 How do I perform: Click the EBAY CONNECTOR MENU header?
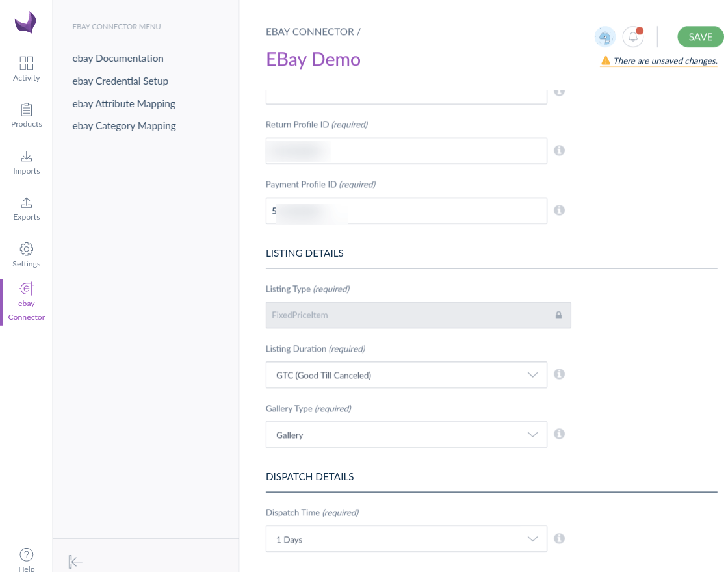point(116,27)
